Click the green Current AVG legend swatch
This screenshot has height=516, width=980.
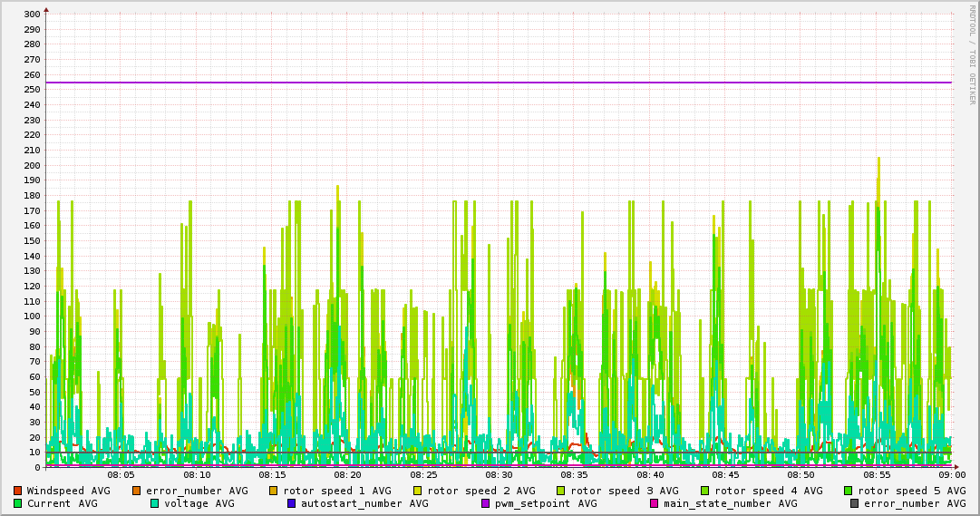point(17,503)
